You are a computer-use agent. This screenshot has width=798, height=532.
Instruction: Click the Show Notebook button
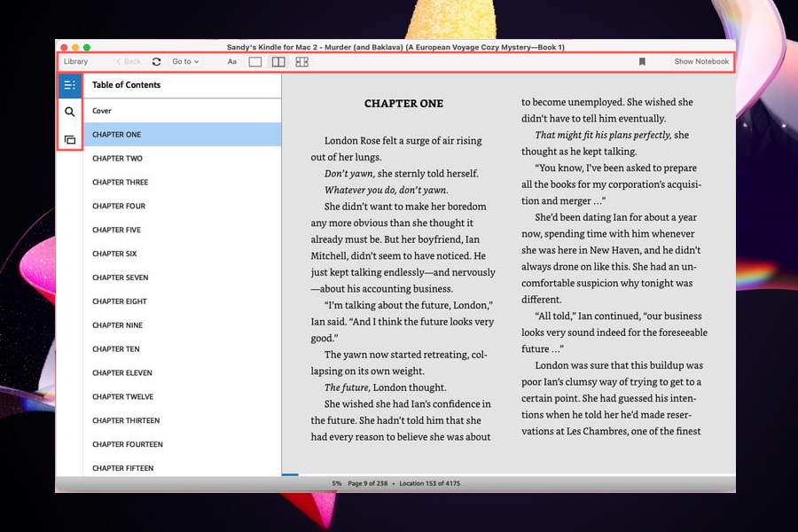700,62
